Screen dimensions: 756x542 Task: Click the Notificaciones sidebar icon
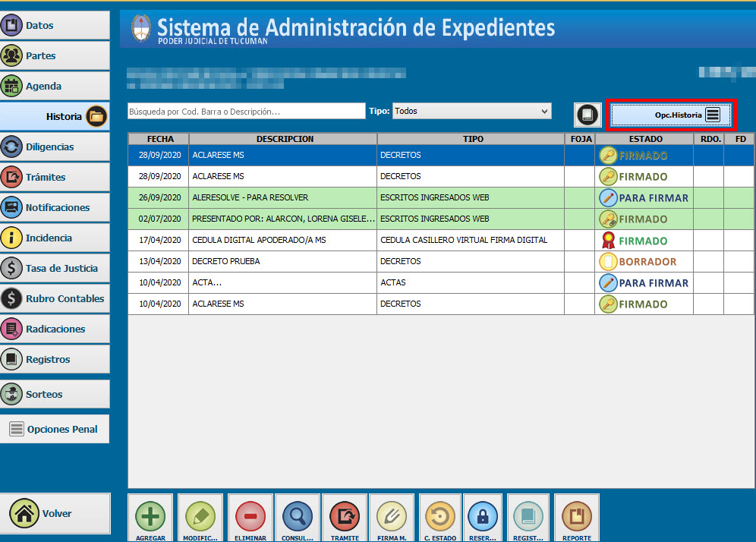coord(11,207)
